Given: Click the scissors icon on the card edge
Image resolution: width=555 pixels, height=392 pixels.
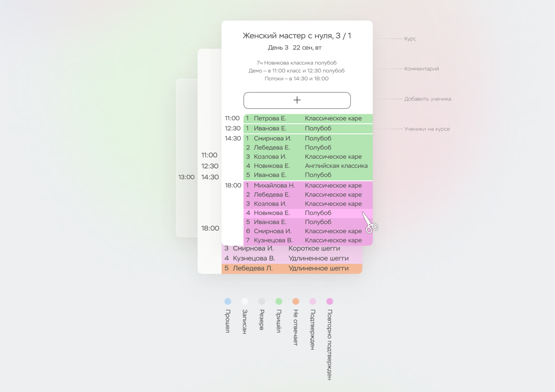Looking at the screenshot, I should tap(370, 224).
